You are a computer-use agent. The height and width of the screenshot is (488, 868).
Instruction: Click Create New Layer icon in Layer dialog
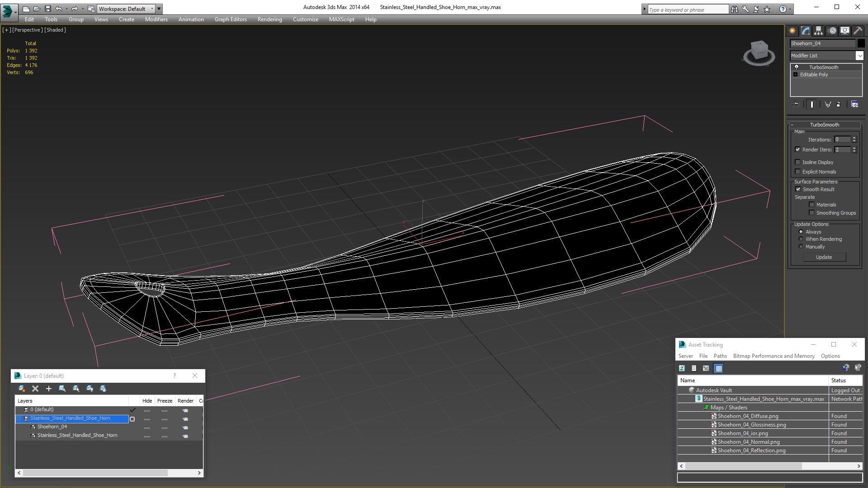coord(21,389)
